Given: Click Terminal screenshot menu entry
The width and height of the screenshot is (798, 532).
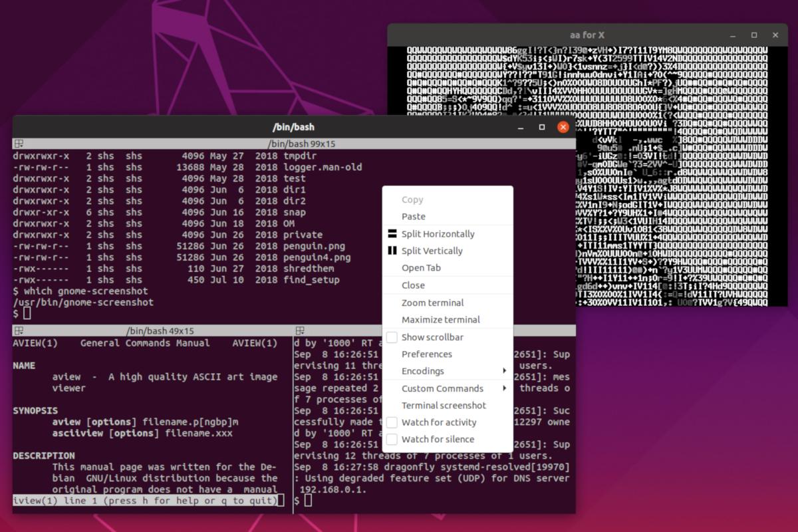Looking at the screenshot, I should (444, 406).
